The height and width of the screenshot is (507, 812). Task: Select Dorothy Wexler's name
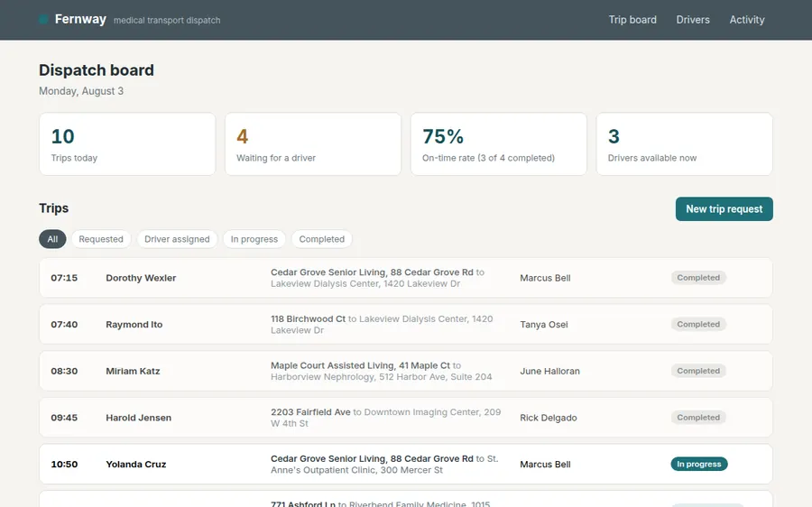pos(141,278)
